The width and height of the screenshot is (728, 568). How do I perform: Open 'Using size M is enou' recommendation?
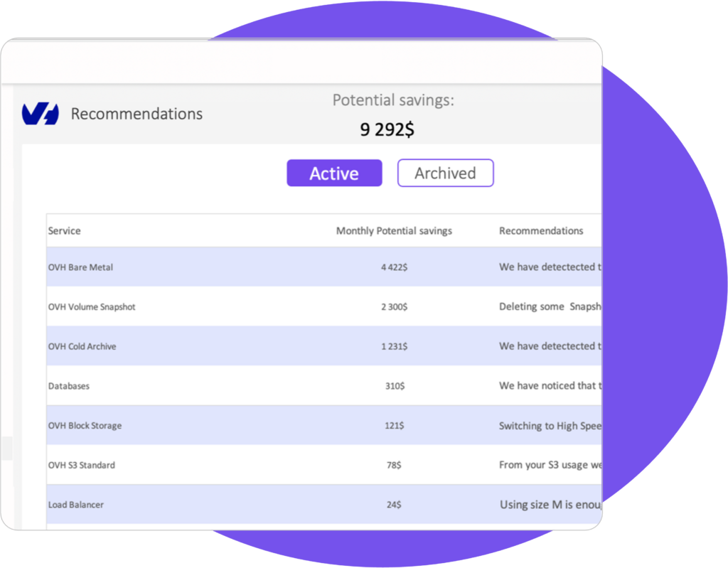click(x=551, y=505)
